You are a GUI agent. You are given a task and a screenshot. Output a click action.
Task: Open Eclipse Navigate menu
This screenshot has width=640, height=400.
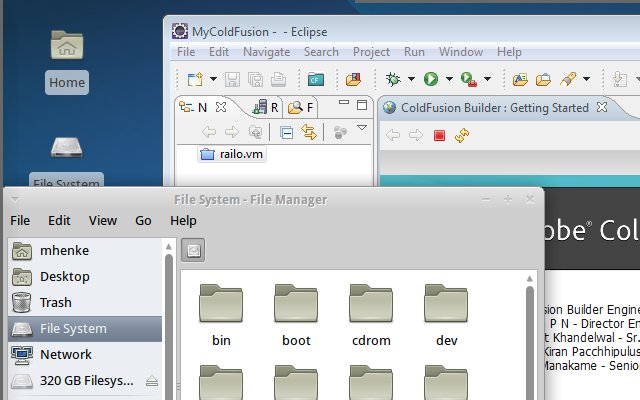pos(267,52)
